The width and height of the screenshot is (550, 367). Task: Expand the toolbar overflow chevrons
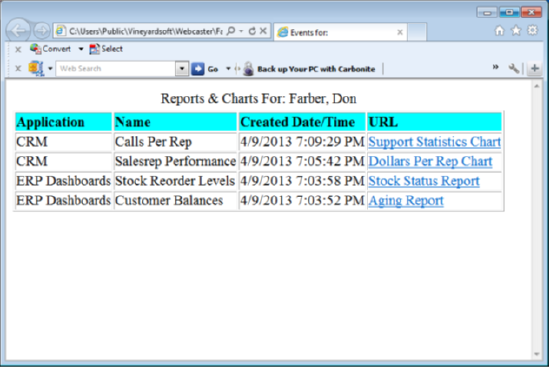tap(495, 67)
